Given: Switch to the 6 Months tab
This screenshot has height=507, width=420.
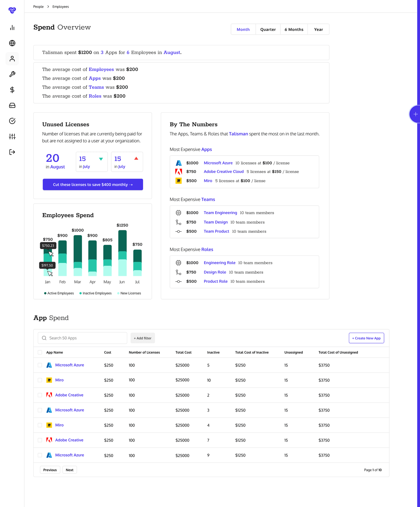Looking at the screenshot, I should click(x=294, y=29).
